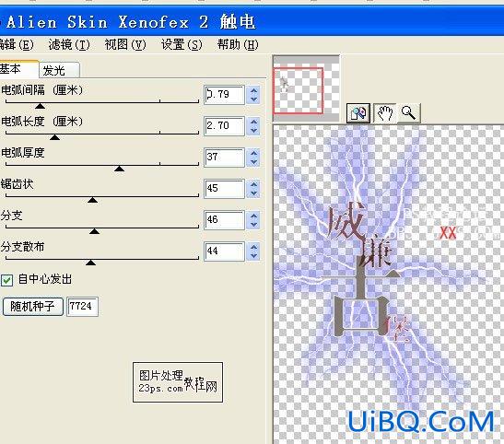
Task: Increase 分支散布 with the up arrow
Action: (x=253, y=247)
